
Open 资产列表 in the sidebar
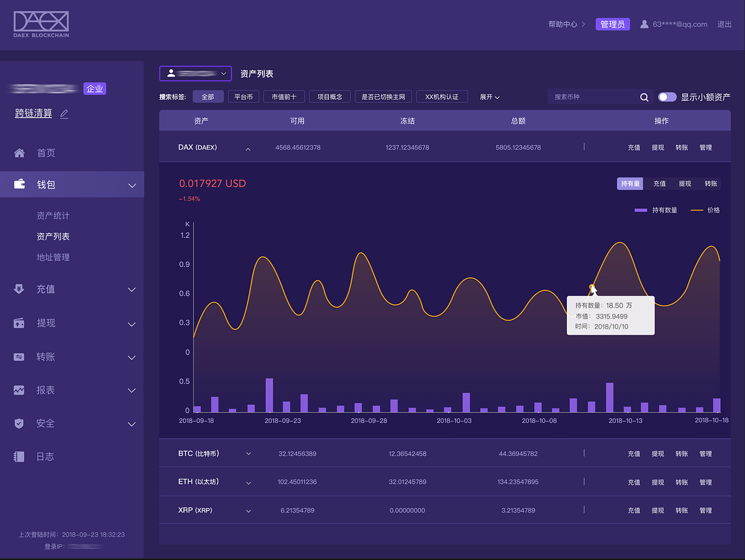click(x=53, y=236)
